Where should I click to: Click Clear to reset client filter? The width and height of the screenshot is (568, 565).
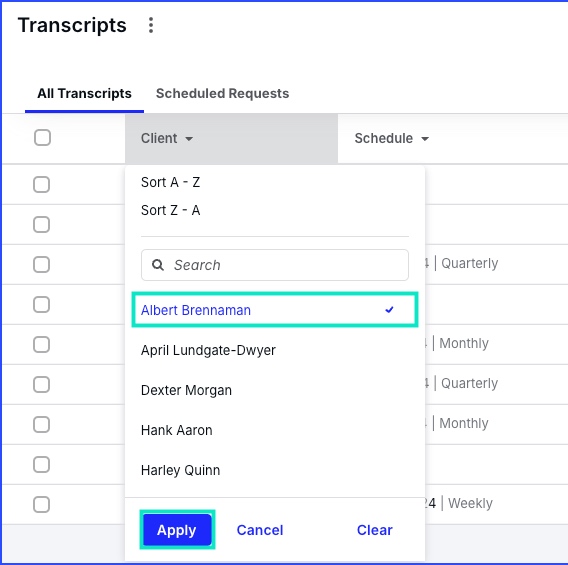coord(375,530)
